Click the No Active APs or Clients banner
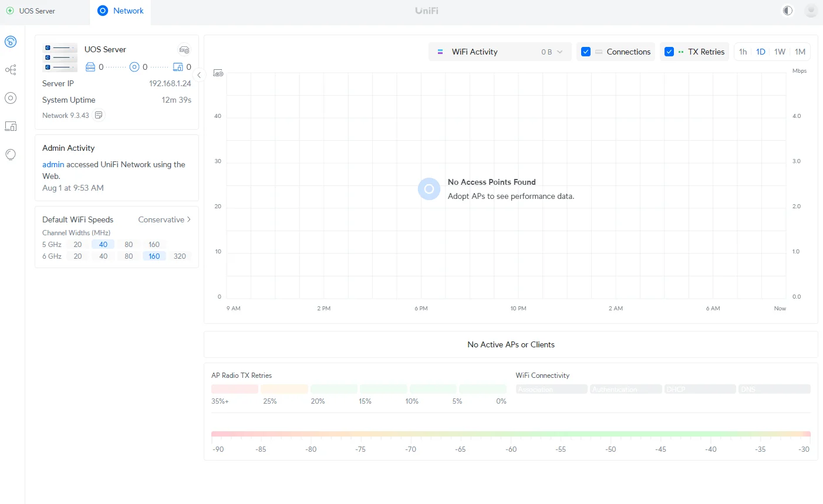 pos(511,344)
